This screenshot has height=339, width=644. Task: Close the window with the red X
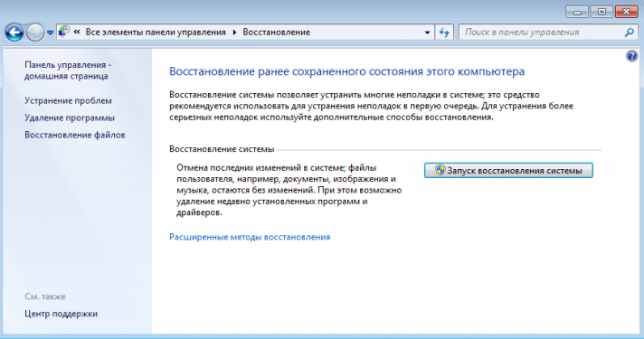coord(626,12)
